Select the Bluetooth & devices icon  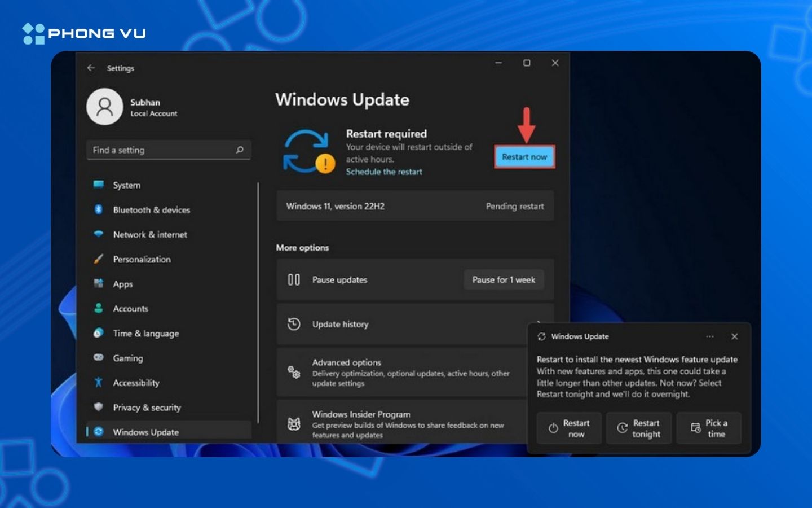point(99,209)
